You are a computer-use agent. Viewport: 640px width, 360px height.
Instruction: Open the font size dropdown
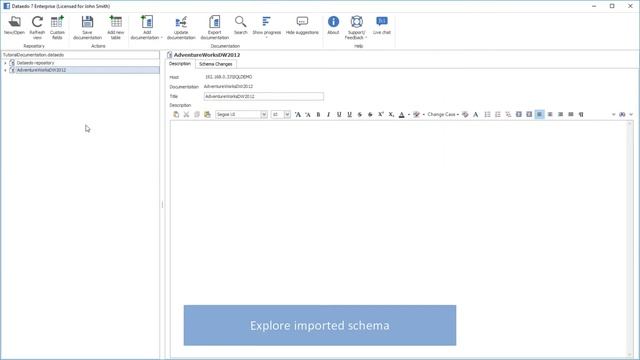[287, 115]
